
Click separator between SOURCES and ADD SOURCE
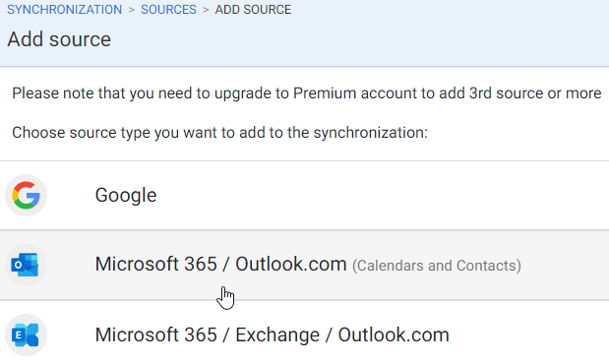point(206,10)
